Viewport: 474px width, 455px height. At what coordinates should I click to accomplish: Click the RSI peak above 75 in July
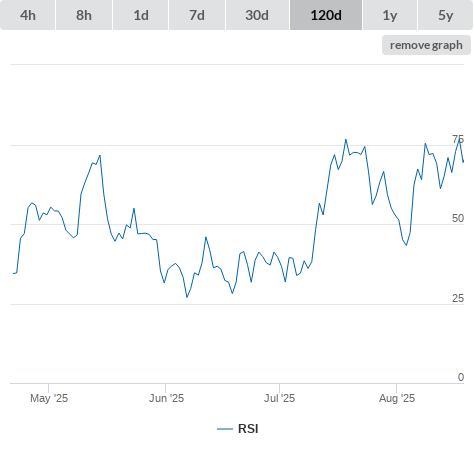point(346,140)
